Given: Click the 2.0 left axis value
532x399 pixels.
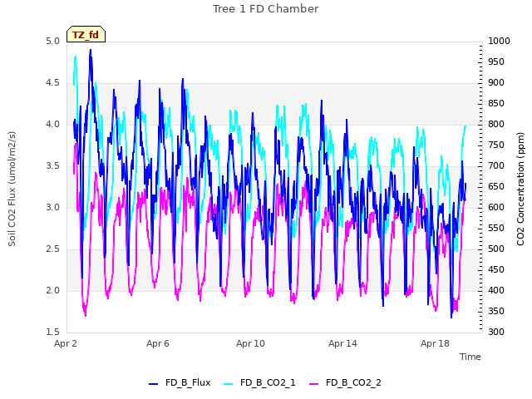Looking at the screenshot, I should pyautogui.click(x=52, y=290).
